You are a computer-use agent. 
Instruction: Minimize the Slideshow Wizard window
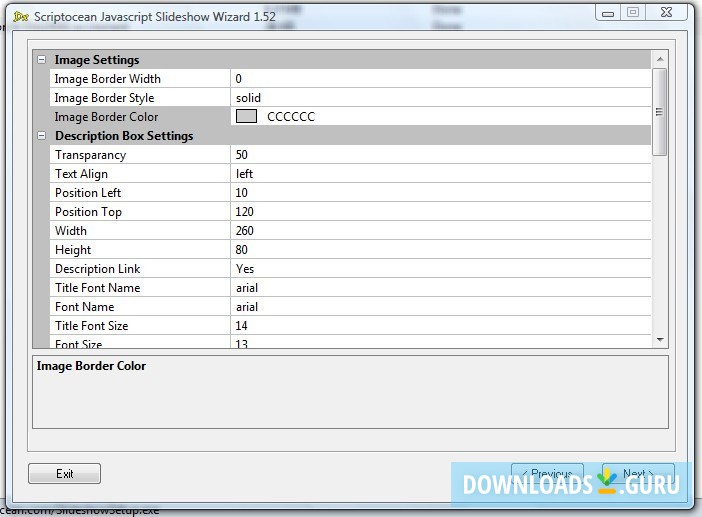[608, 13]
